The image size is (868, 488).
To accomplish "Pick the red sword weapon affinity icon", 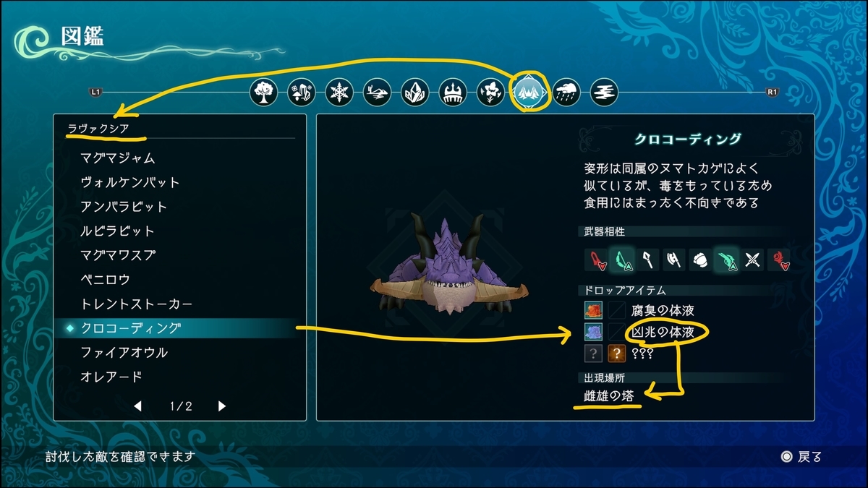I will click(x=597, y=260).
